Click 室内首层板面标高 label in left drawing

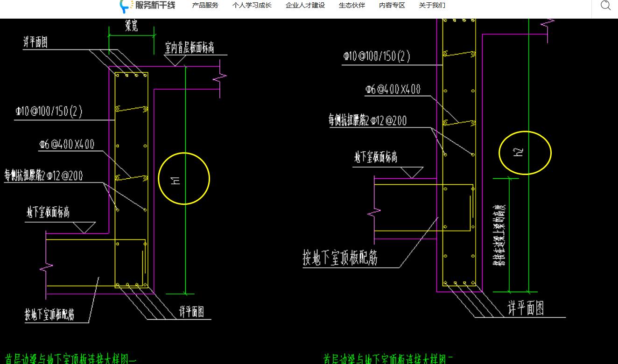(x=190, y=48)
